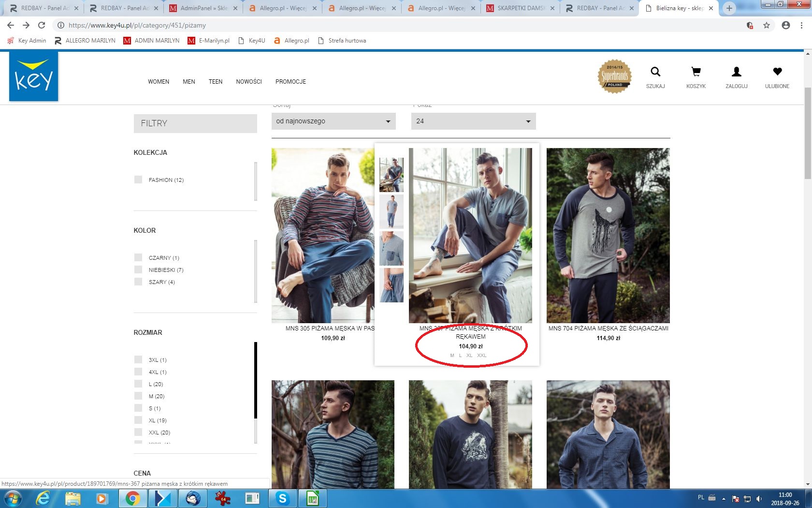Open the WOMEN menu category
Image resolution: width=812 pixels, height=508 pixels.
coord(159,82)
